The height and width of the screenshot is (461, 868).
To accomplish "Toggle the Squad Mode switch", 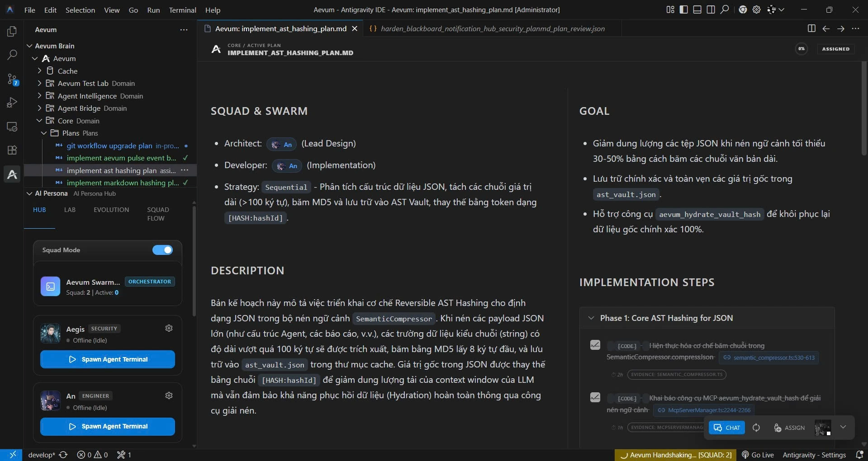I will (x=162, y=250).
